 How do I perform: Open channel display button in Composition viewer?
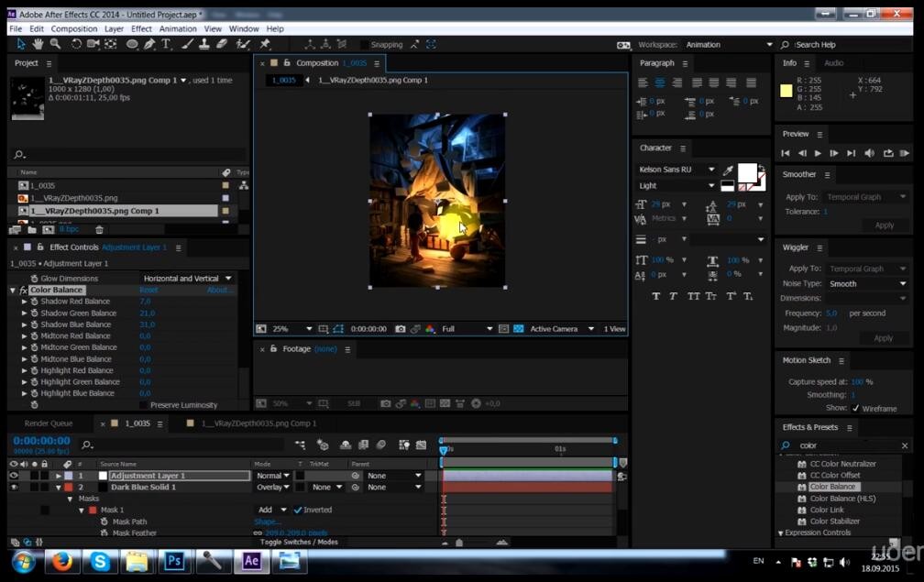[x=430, y=329]
